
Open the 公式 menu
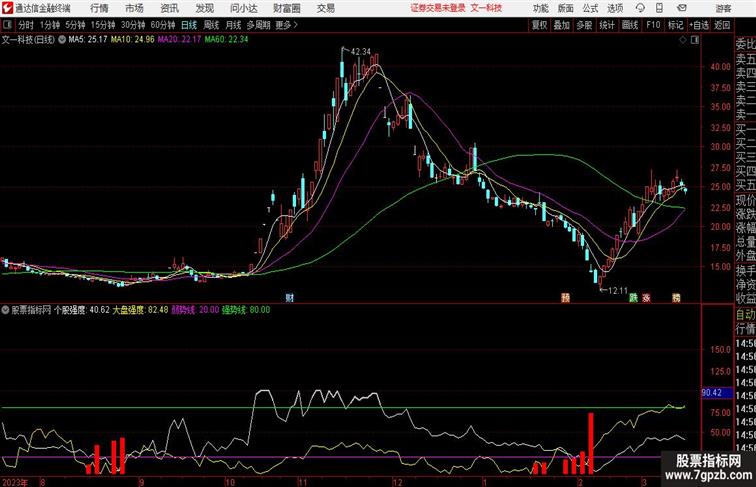590,8
